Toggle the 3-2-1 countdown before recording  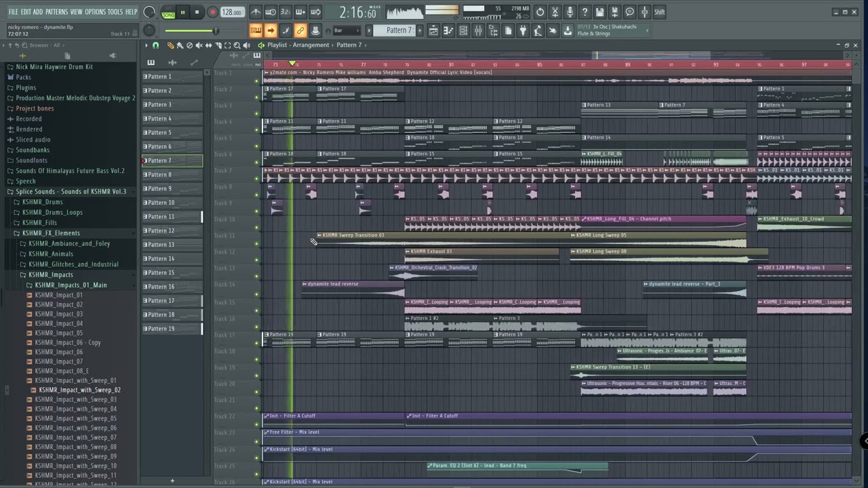(x=285, y=12)
